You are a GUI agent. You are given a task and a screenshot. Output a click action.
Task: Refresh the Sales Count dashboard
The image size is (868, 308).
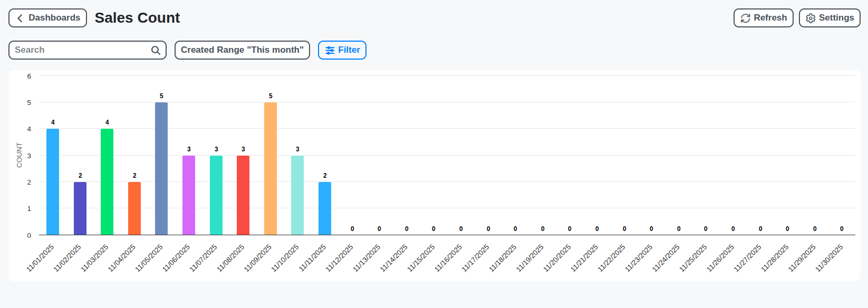pyautogui.click(x=763, y=18)
